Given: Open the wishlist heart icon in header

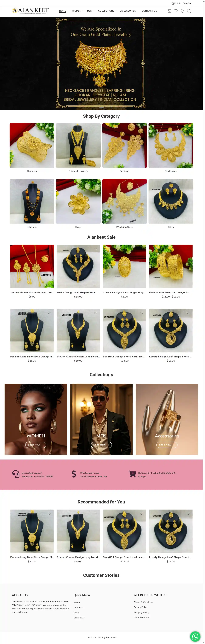Looking at the screenshot, I should [x=176, y=11].
